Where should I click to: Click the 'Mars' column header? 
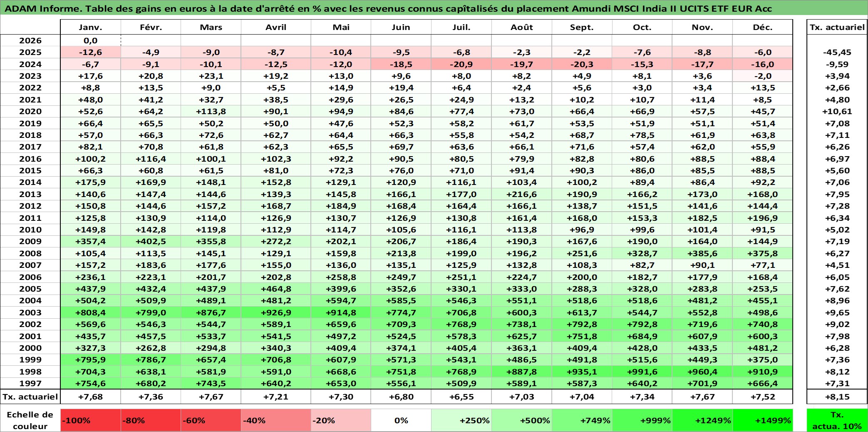point(211,27)
